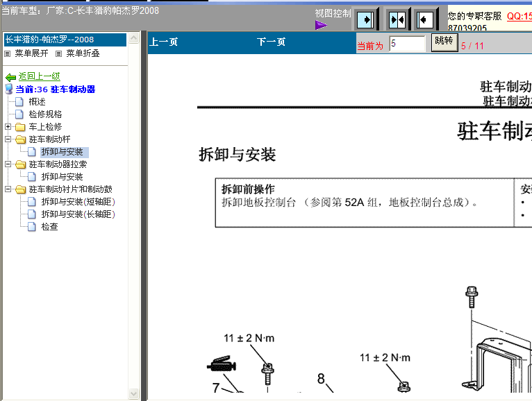Select 驻车制动杆 folder label
This screenshot has width=532, height=401.
point(49,139)
